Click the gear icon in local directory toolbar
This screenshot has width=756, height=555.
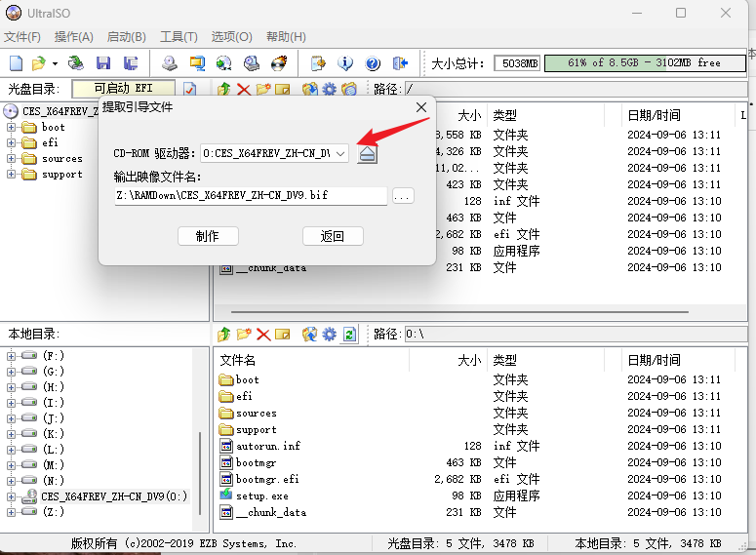tap(330, 334)
